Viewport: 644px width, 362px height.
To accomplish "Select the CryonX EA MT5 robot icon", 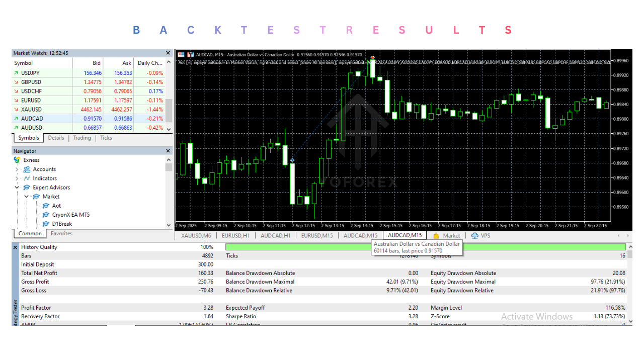I will (45, 215).
